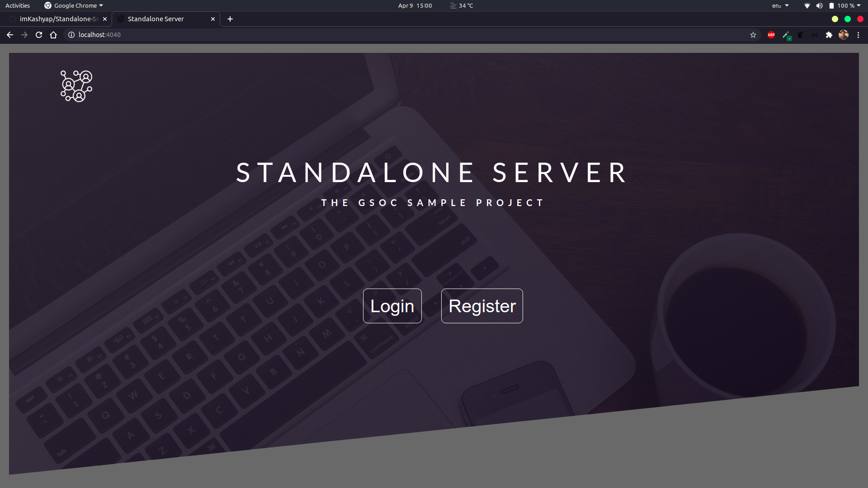This screenshot has width=868, height=488.
Task: Open a new browser tab
Action: [x=230, y=19]
